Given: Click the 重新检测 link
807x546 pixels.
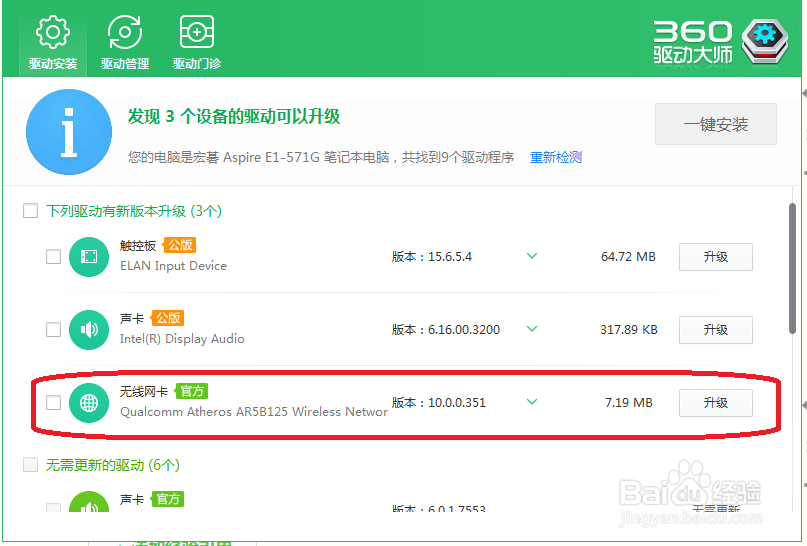Looking at the screenshot, I should [556, 157].
